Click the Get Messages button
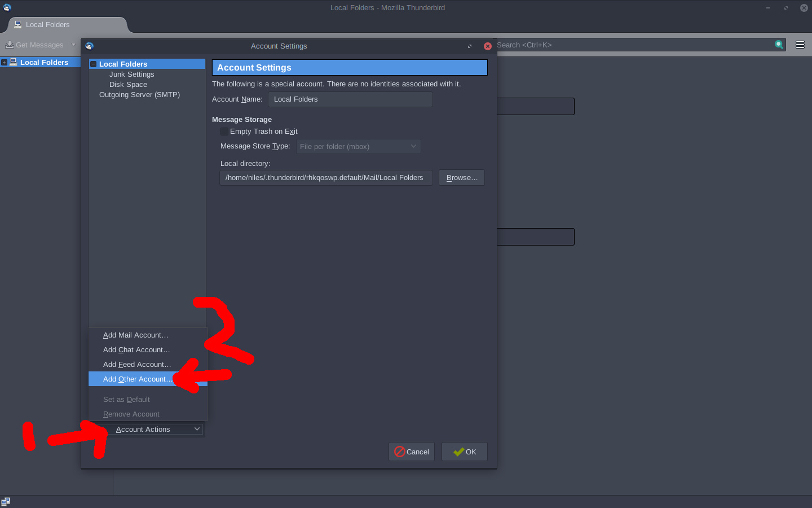Image resolution: width=812 pixels, height=508 pixels. (x=35, y=45)
